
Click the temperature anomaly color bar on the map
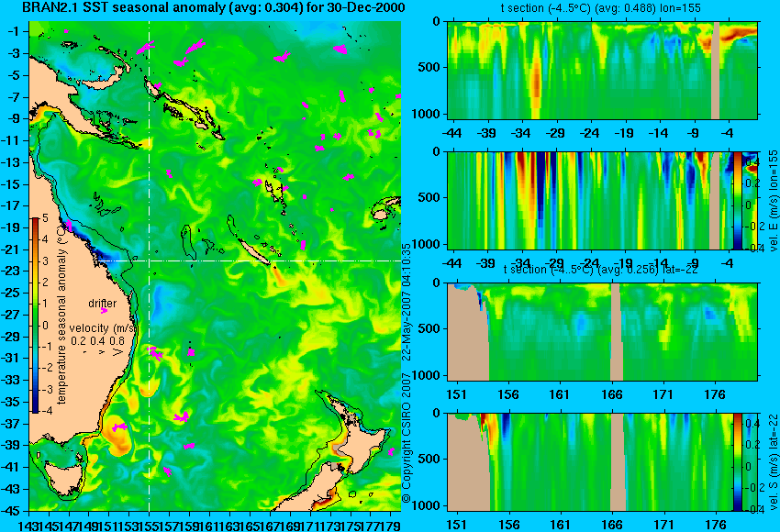[36, 316]
